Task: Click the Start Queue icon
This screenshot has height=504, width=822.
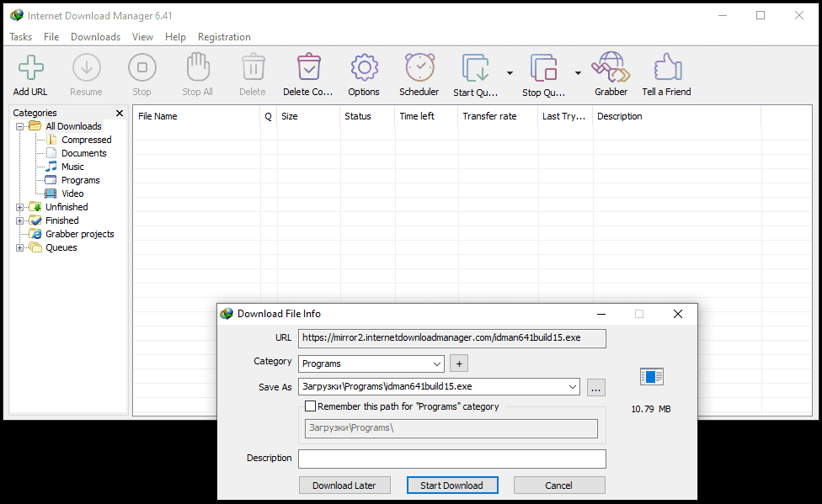Action: coord(476,67)
